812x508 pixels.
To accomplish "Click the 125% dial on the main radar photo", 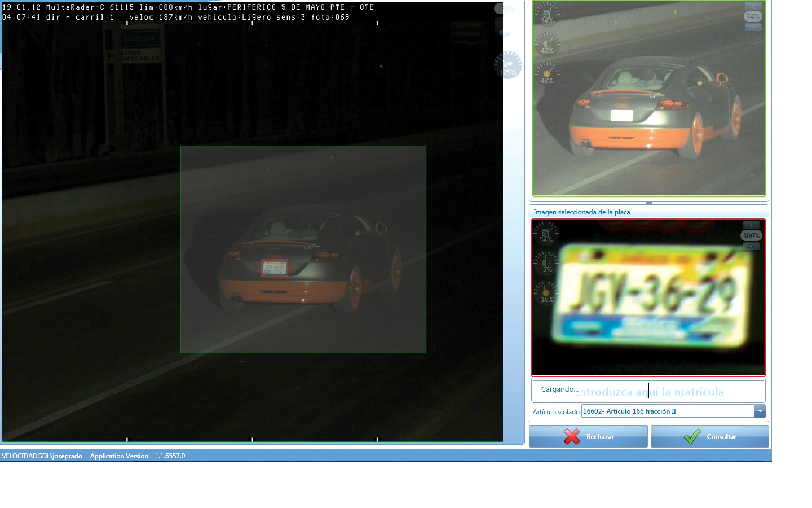I will [508, 65].
